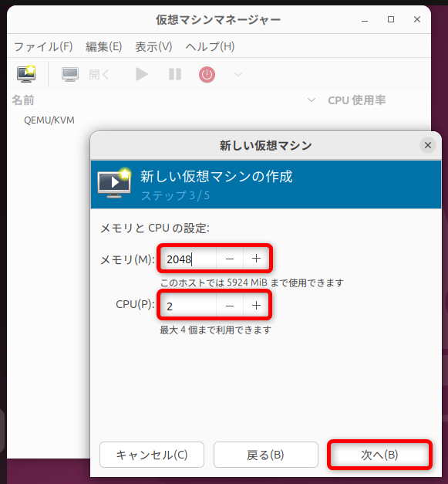
Task: Decrease CPU count with the minus button
Action: click(x=230, y=306)
